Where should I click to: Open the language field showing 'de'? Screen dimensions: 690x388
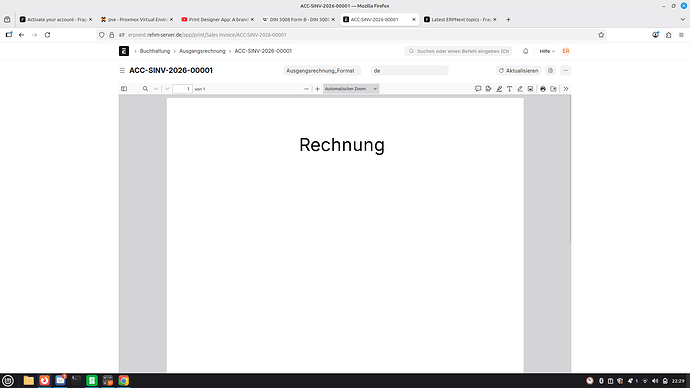pos(410,70)
